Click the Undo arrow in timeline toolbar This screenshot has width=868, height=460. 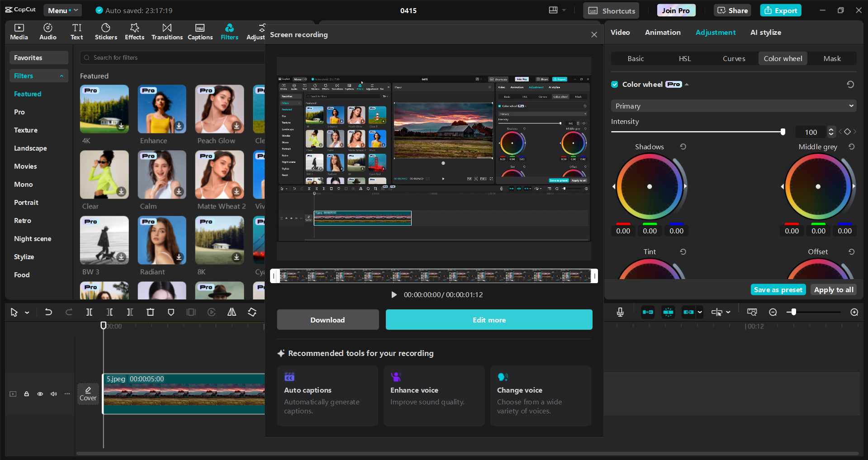point(48,312)
